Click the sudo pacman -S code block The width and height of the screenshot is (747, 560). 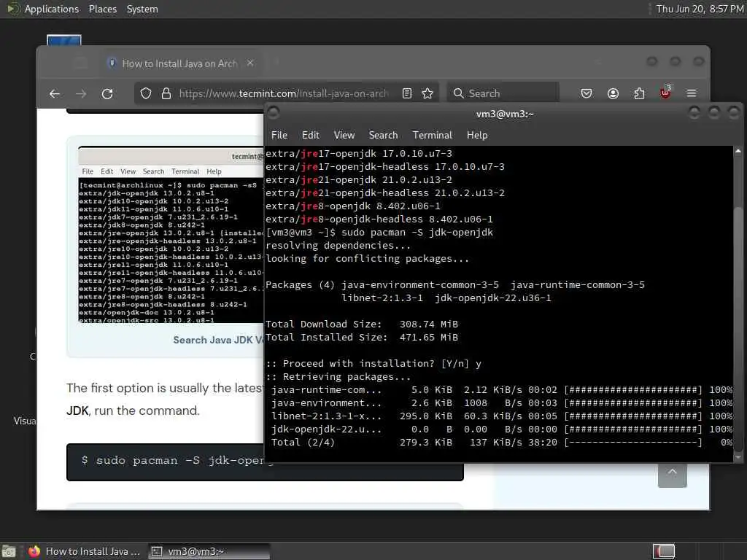point(264,462)
